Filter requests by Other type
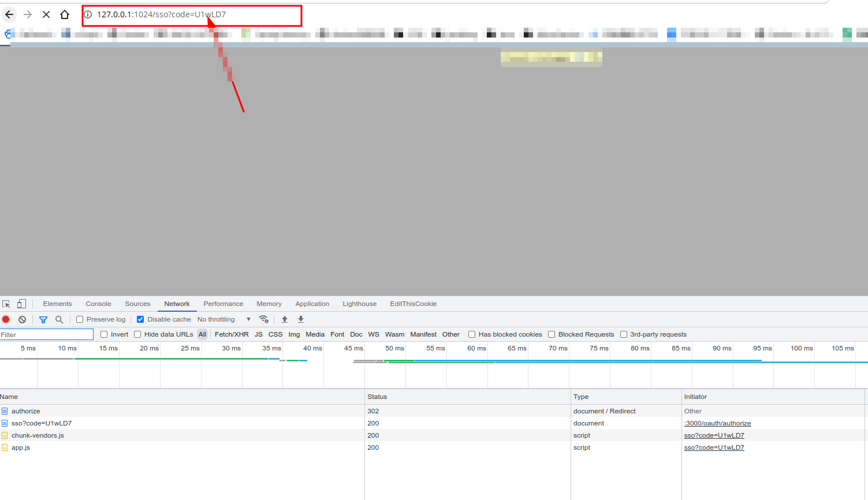This screenshot has height=500, width=868. click(451, 334)
